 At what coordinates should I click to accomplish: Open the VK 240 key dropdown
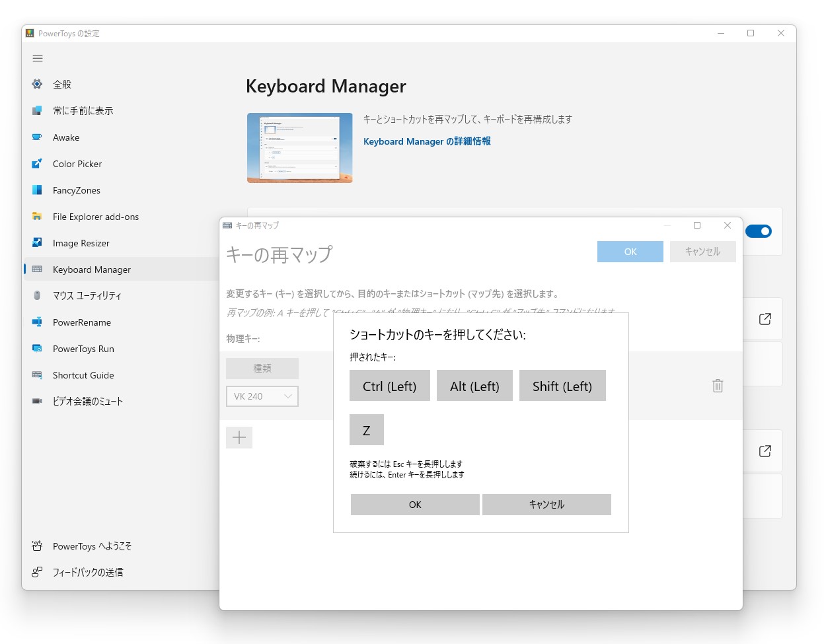(262, 396)
